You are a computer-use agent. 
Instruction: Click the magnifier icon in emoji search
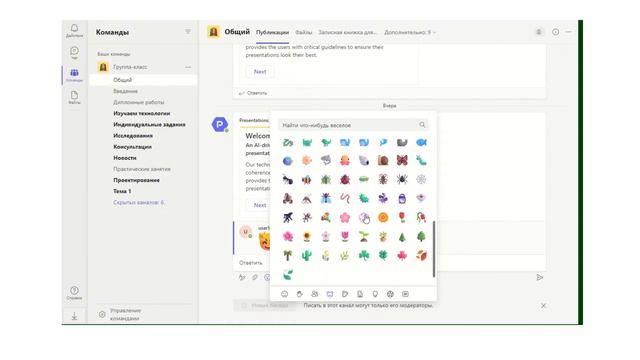pos(422,125)
